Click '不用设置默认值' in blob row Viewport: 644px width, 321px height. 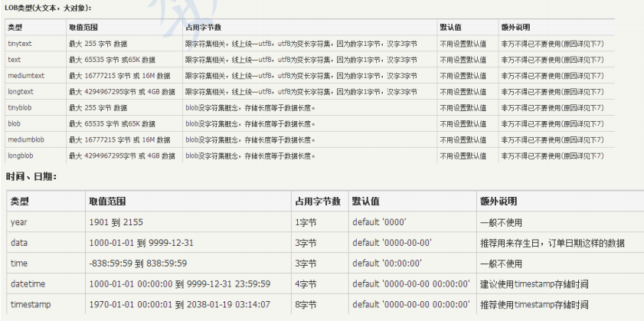point(463,123)
